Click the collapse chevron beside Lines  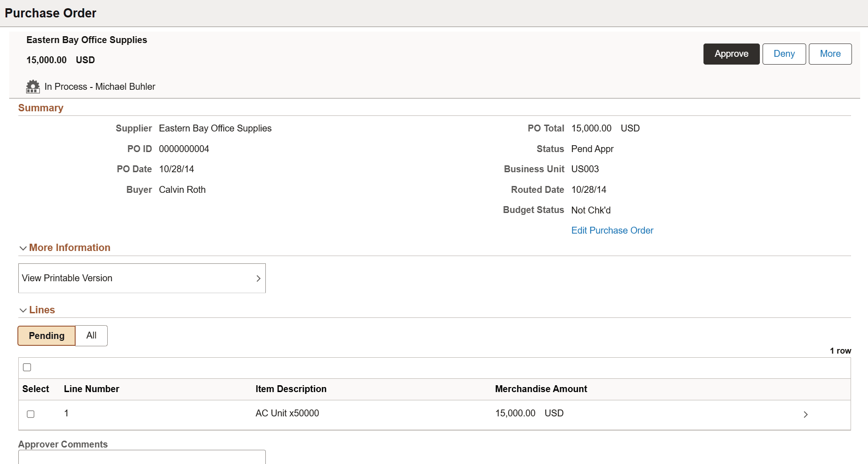pyautogui.click(x=23, y=310)
